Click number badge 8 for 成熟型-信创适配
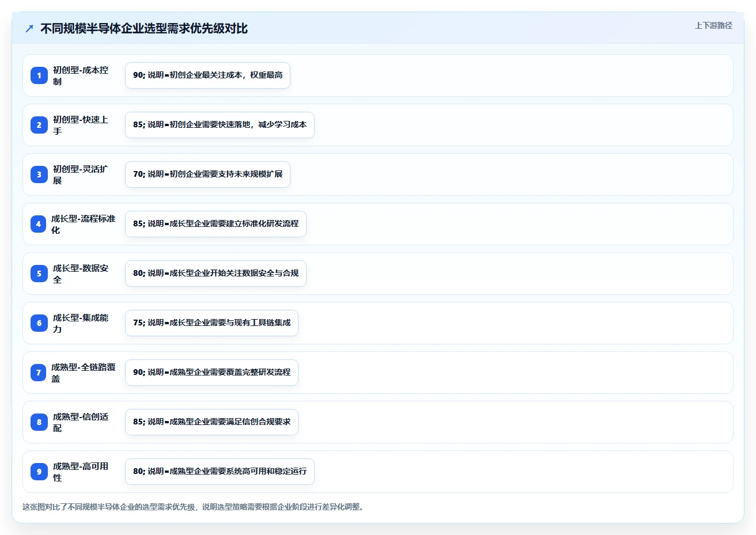The height and width of the screenshot is (535, 756). click(x=39, y=422)
